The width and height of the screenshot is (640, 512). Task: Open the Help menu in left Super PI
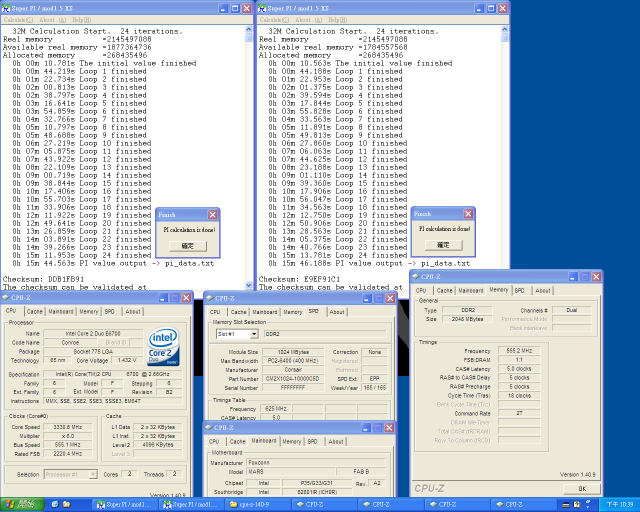pos(82,20)
